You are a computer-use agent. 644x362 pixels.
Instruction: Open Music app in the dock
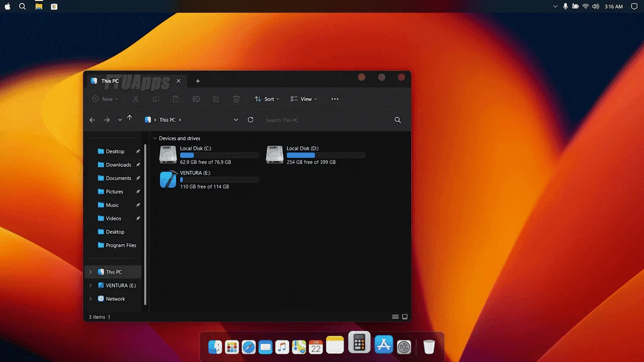point(282,347)
